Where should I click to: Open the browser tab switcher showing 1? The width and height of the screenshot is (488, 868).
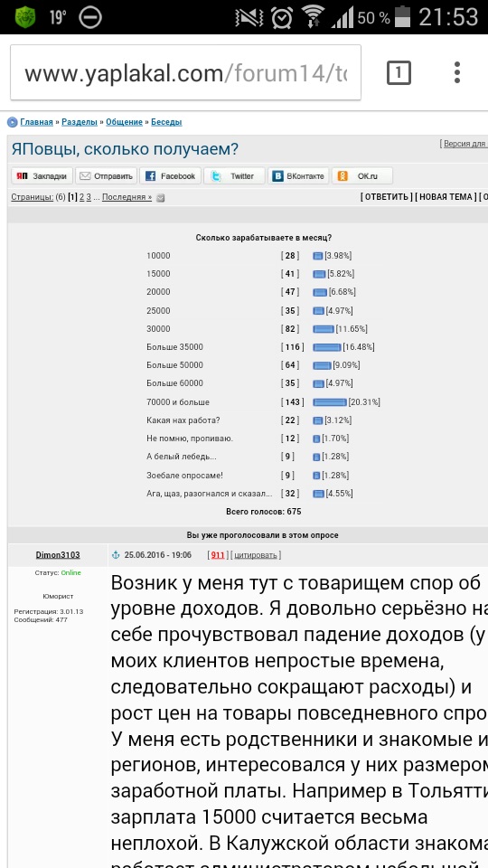[399, 72]
